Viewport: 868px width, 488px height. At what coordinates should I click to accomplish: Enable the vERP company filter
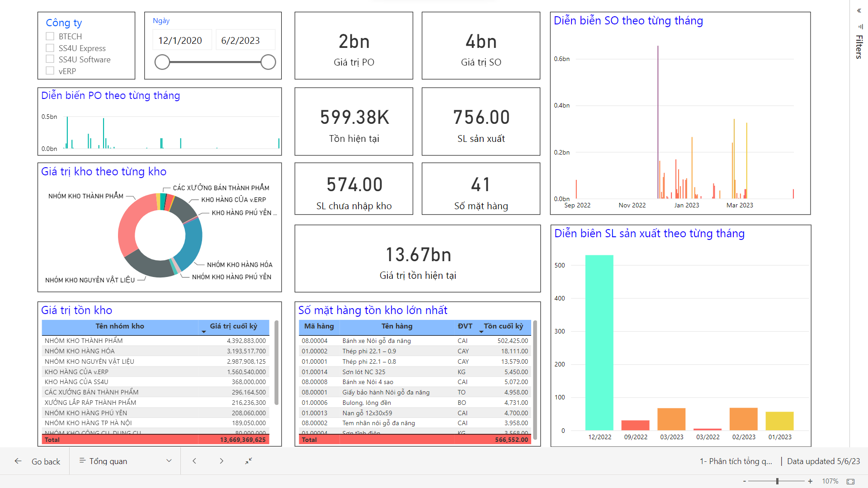pyautogui.click(x=50, y=71)
